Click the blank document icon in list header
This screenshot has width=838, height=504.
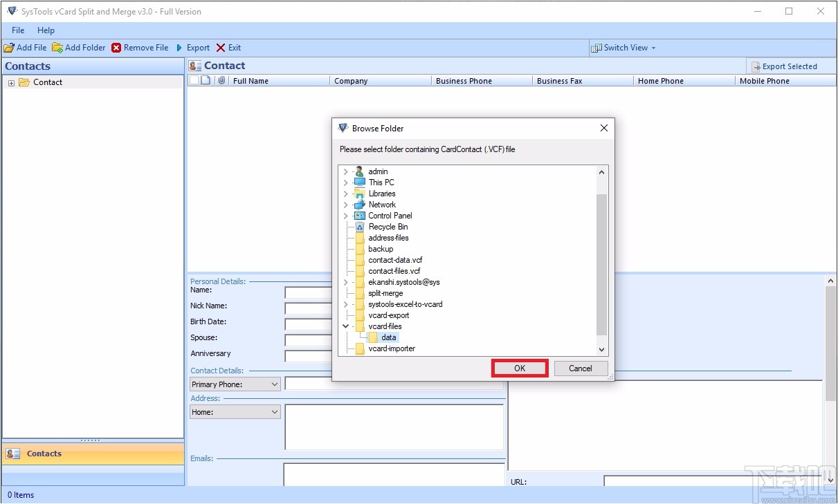pyautogui.click(x=207, y=80)
